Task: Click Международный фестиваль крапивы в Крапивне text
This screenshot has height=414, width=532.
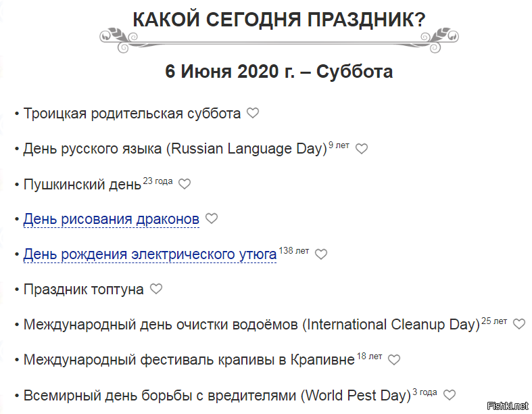Action: click(x=189, y=360)
